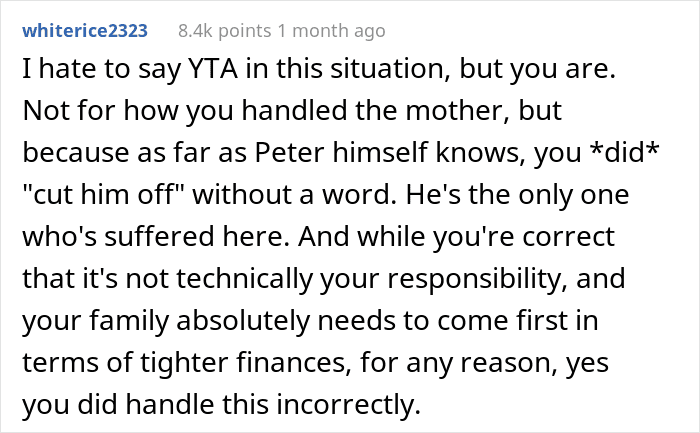Click the phrase 'tighter finances'

pos(243,362)
